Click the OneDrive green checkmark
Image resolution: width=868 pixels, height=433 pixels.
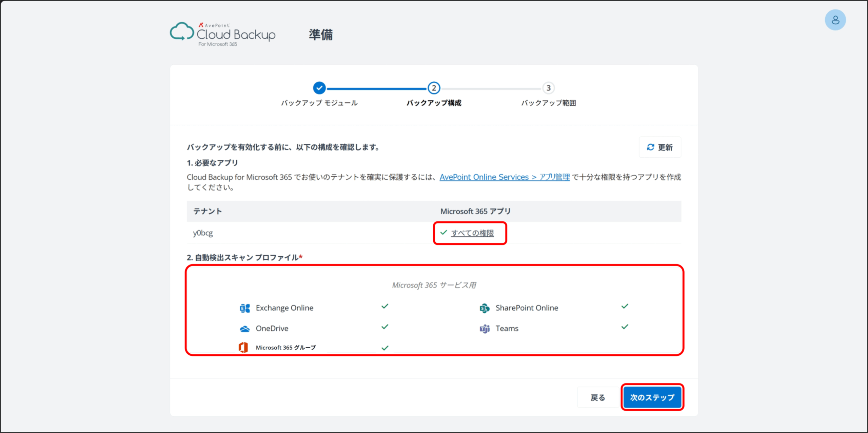point(385,327)
